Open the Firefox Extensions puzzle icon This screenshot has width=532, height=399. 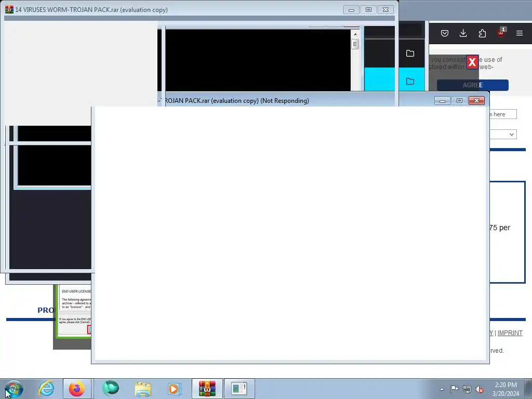click(x=482, y=33)
